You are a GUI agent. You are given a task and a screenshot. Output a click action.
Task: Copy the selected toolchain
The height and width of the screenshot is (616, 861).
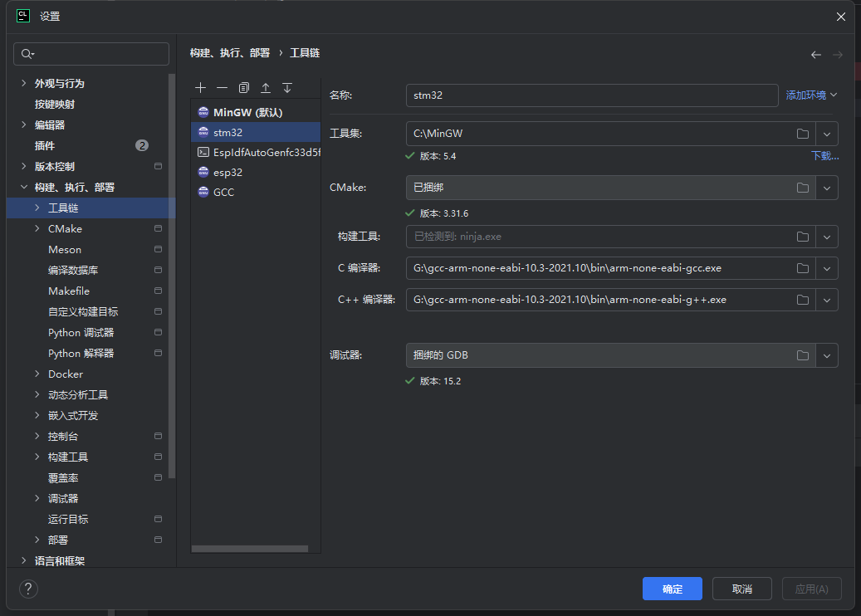(244, 88)
